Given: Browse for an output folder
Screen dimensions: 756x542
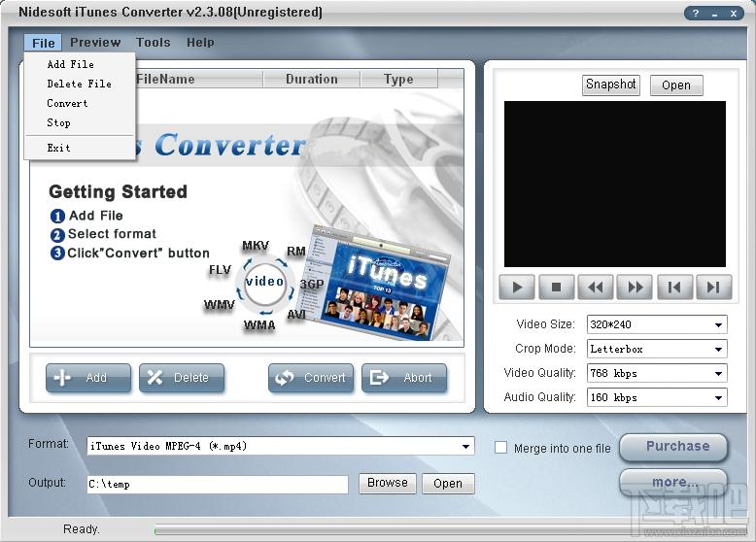Looking at the screenshot, I should (x=388, y=483).
